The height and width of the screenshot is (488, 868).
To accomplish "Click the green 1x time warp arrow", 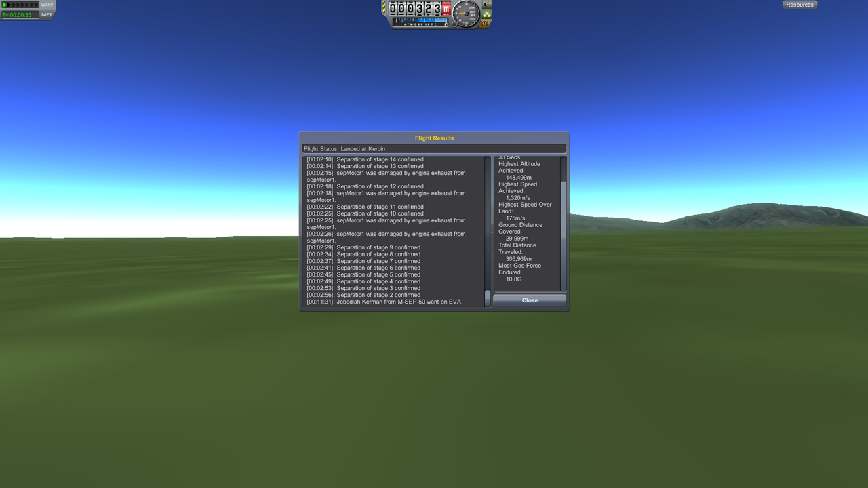I will click(5, 5).
